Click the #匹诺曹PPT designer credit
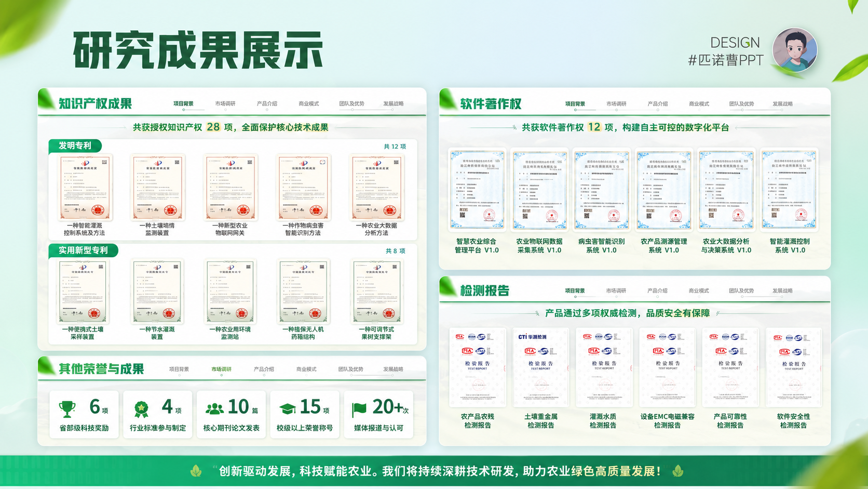Screen dimensions: 868x489 pyautogui.click(x=726, y=60)
